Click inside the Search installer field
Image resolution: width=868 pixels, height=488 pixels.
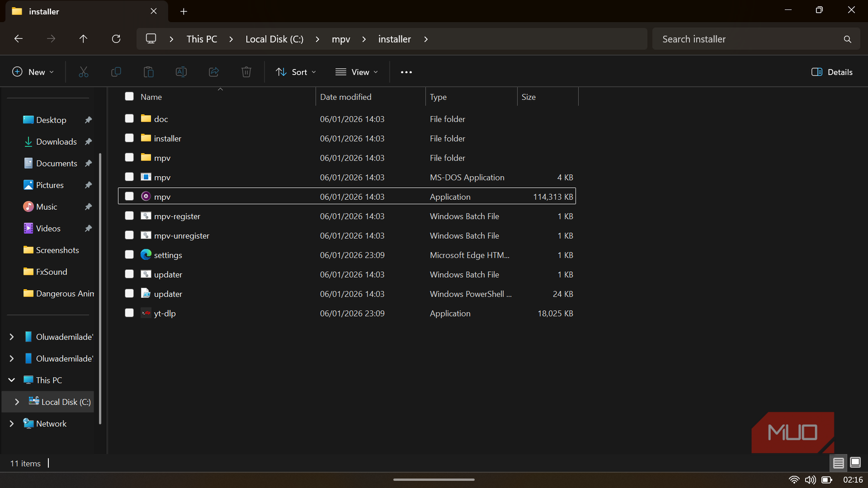pos(736,38)
